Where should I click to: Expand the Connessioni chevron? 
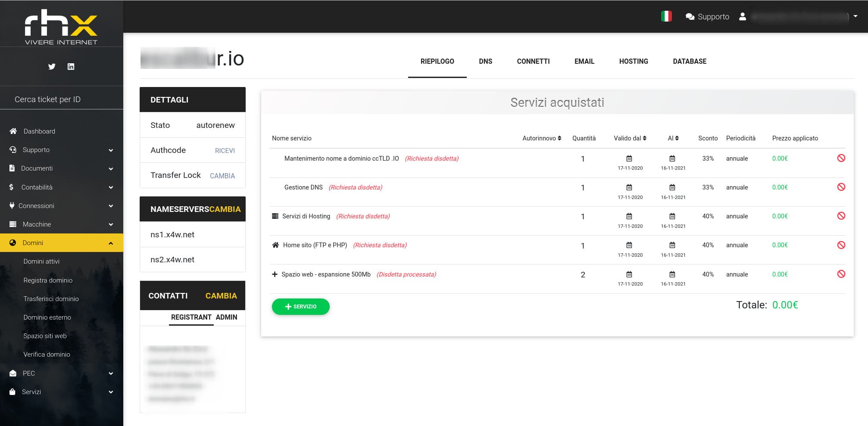(111, 206)
